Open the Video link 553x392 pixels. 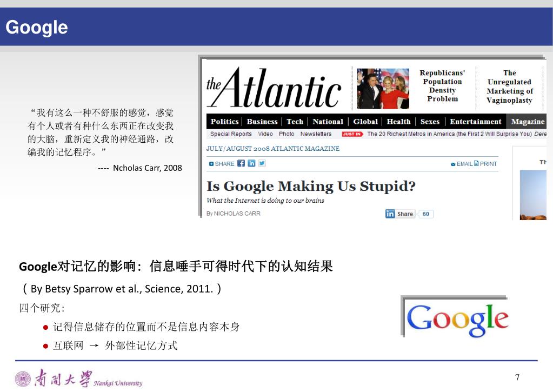click(265, 134)
